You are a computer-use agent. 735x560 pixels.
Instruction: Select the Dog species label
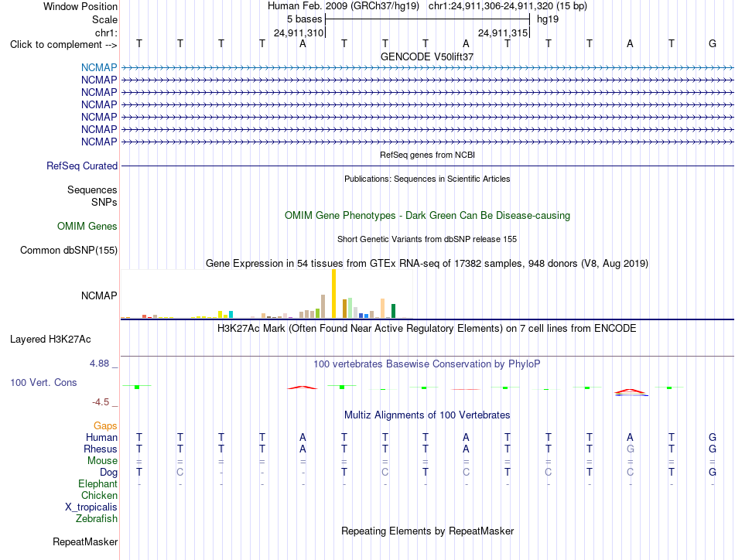[x=108, y=473]
